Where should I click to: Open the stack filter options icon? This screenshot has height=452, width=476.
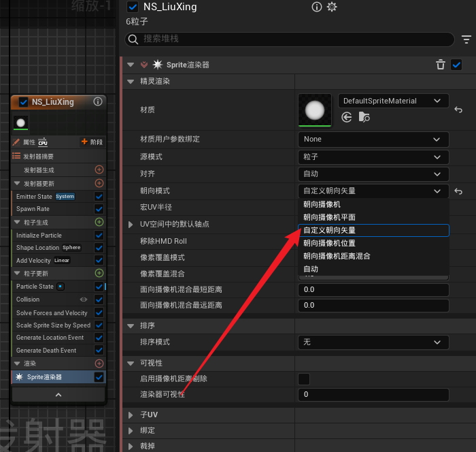point(466,39)
